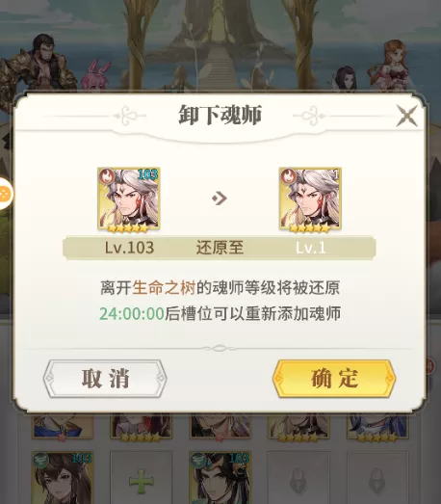Tap the armored male character in background
441x504 pixels.
tap(40, 63)
